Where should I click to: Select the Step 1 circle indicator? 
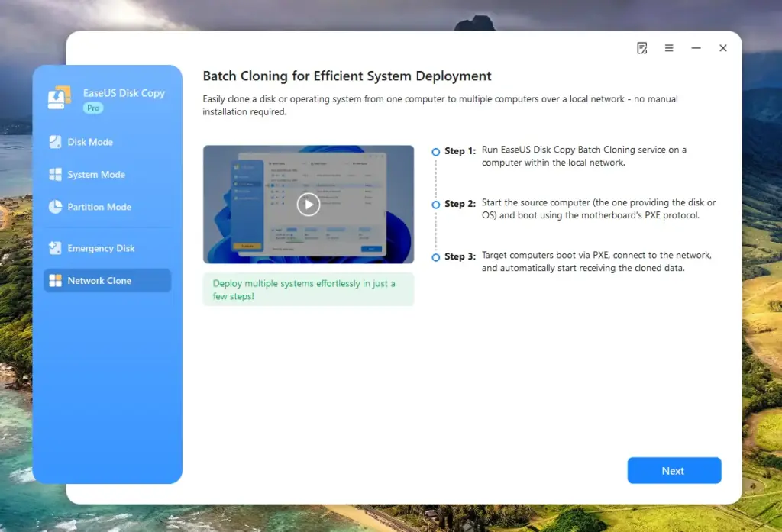pyautogui.click(x=435, y=150)
